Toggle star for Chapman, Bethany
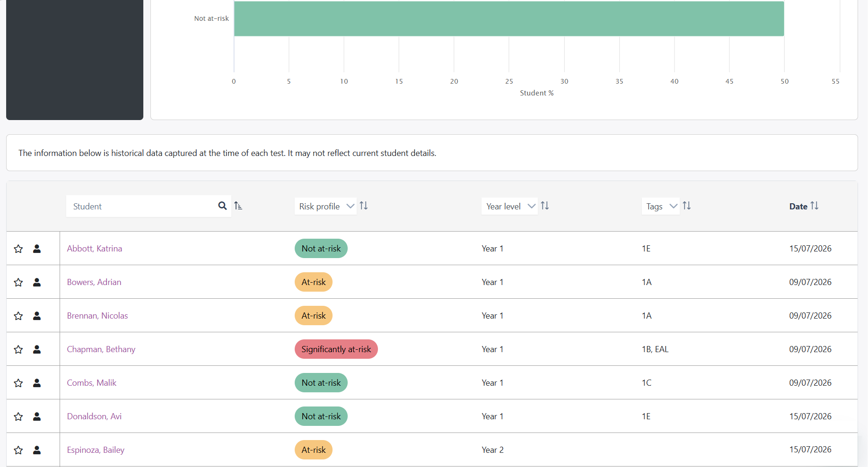The height and width of the screenshot is (467, 868). click(18, 349)
